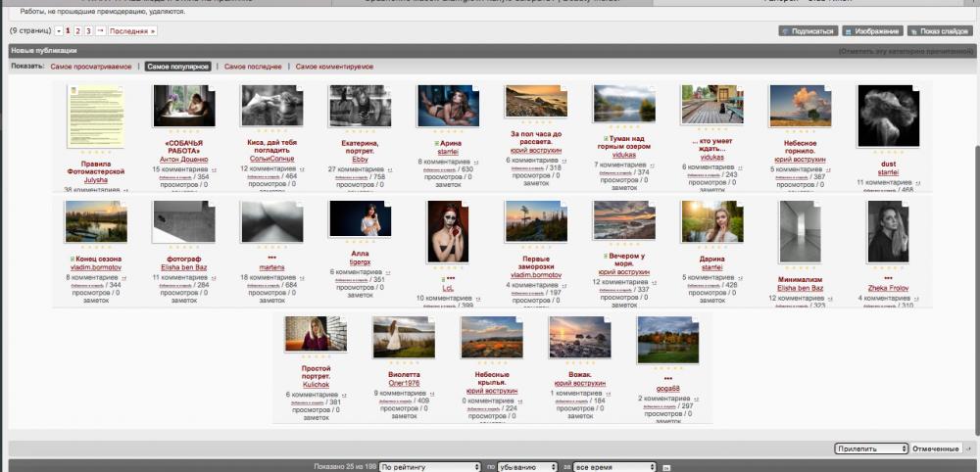Click the jump arrow after 15 комментариев

(x=214, y=169)
